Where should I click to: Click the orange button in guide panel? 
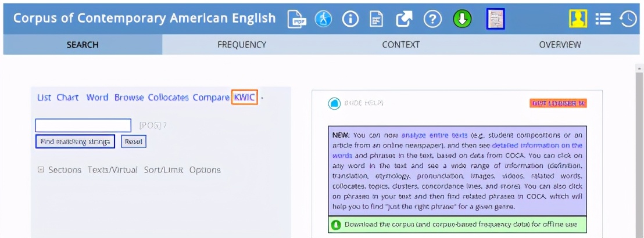558,103
